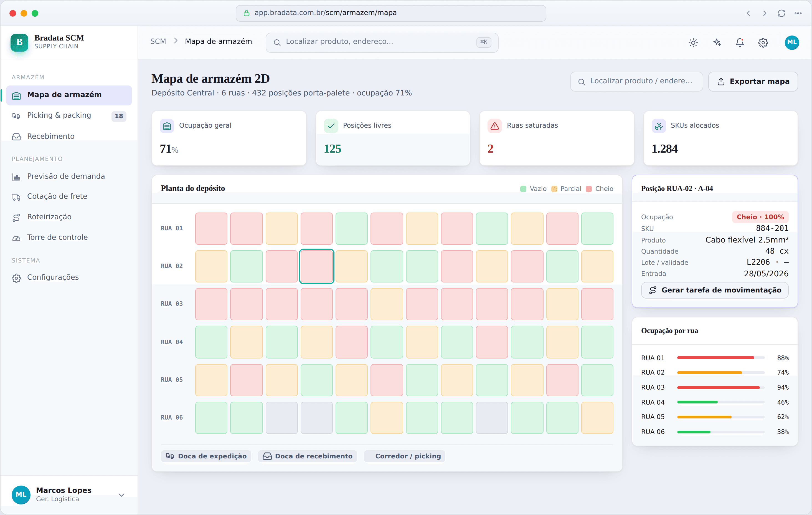Image resolution: width=812 pixels, height=515 pixels.
Task: Open settings gear in top bar
Action: [763, 42]
